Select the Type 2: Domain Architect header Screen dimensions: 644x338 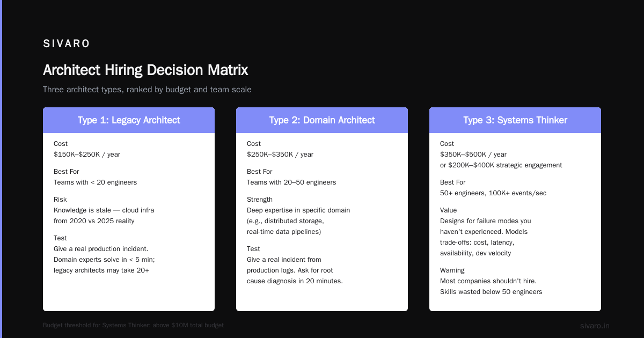(322, 120)
